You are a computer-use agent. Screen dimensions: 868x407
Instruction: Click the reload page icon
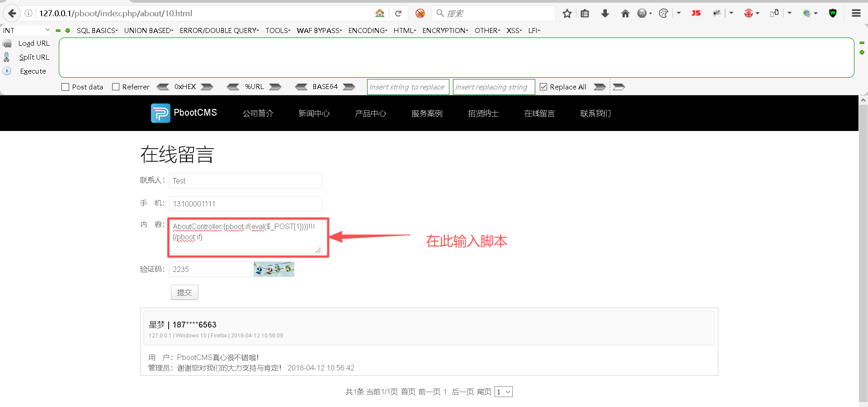point(398,14)
